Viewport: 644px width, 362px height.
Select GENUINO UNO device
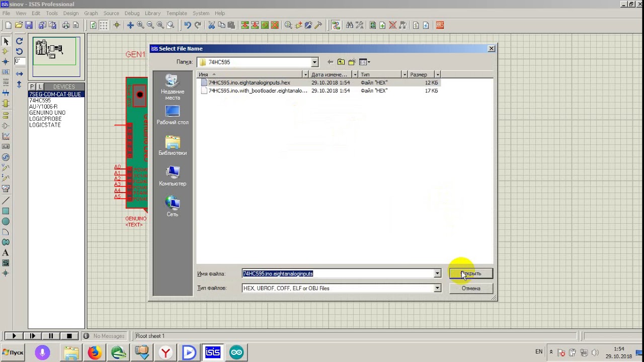click(x=47, y=113)
